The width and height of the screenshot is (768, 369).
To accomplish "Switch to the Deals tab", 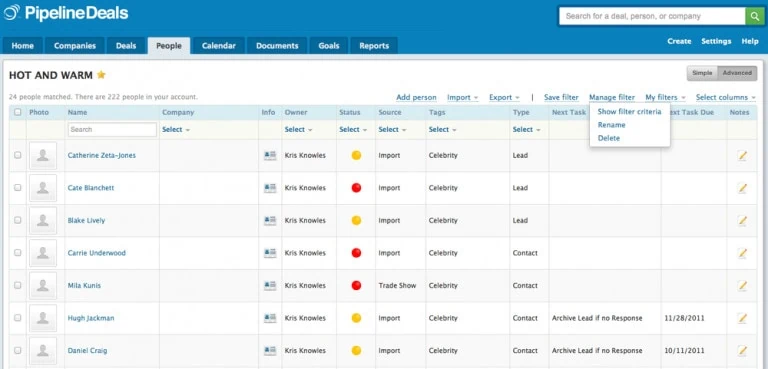I will [x=126, y=46].
